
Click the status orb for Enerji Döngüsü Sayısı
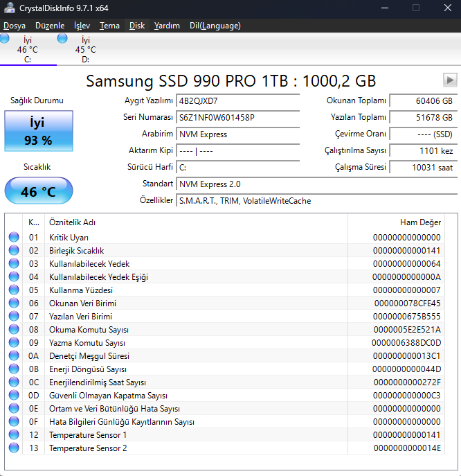pos(14,369)
